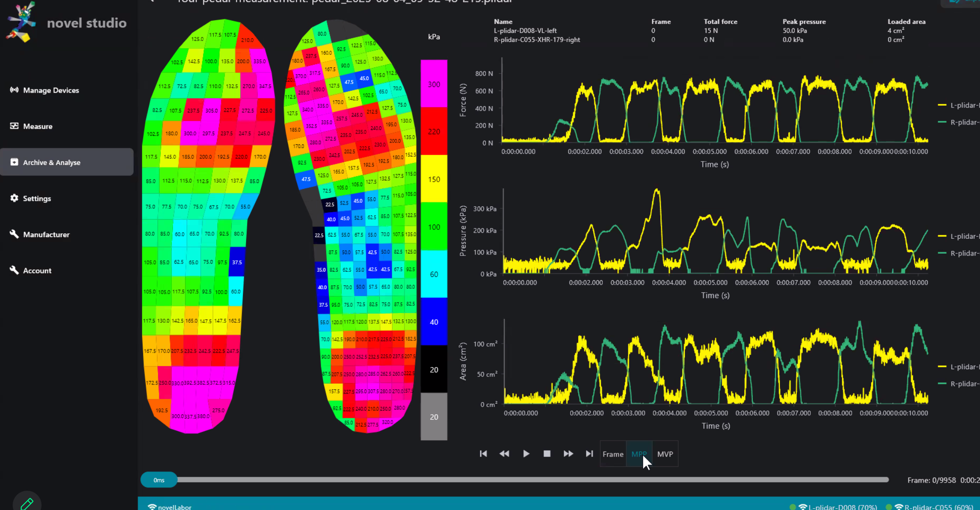The width and height of the screenshot is (980, 510).
Task: Open the Manufacturer wrench entry
Action: click(46, 234)
